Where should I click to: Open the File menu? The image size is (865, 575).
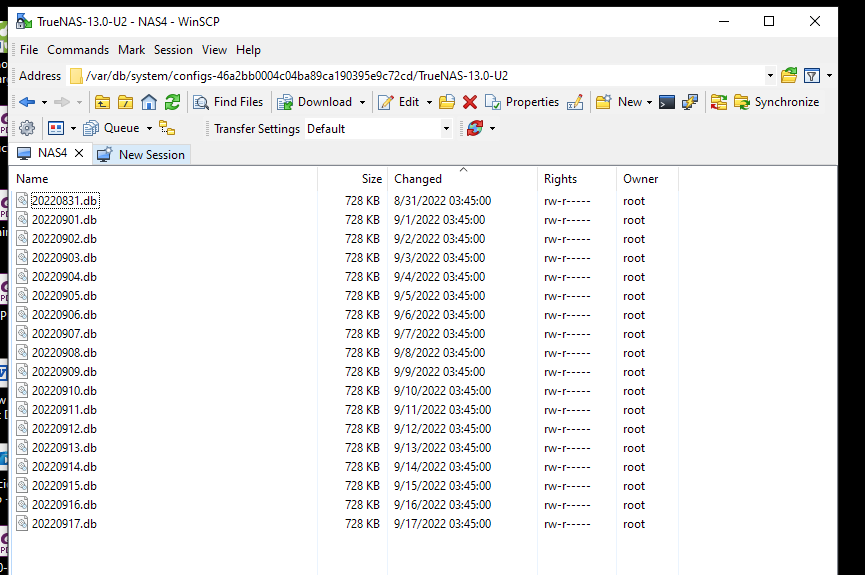coord(29,50)
